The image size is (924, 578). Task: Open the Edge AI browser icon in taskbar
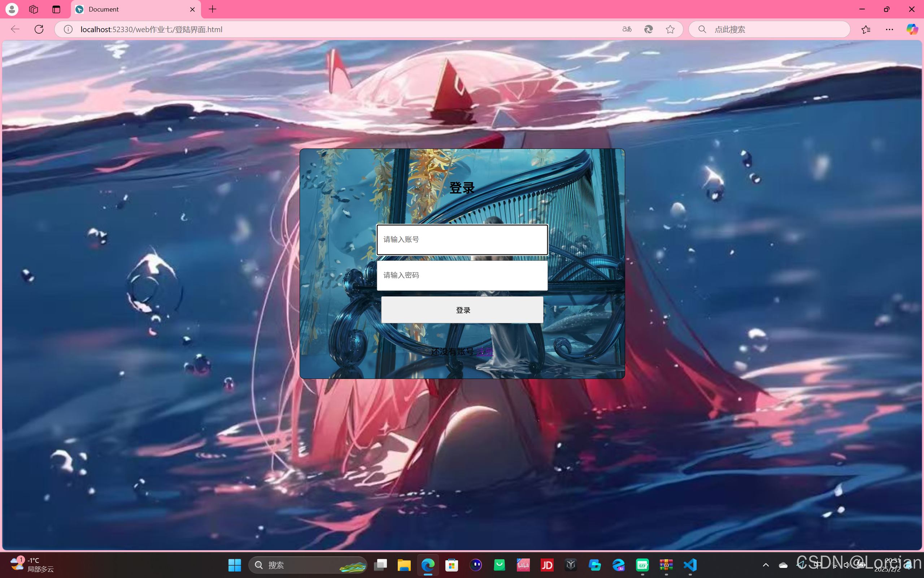(619, 565)
